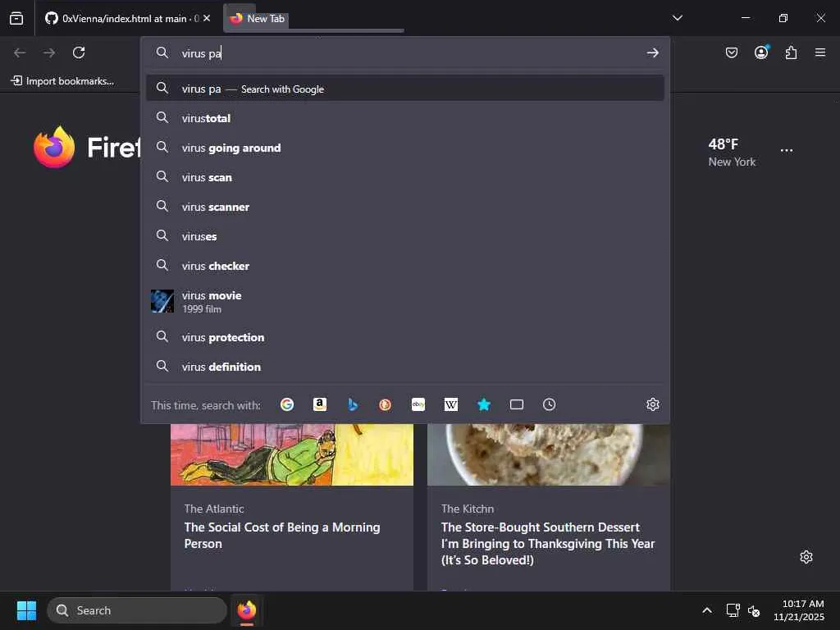The image size is (840, 630).
Task: Open the Firefox application menu
Action: pyautogui.click(x=820, y=52)
